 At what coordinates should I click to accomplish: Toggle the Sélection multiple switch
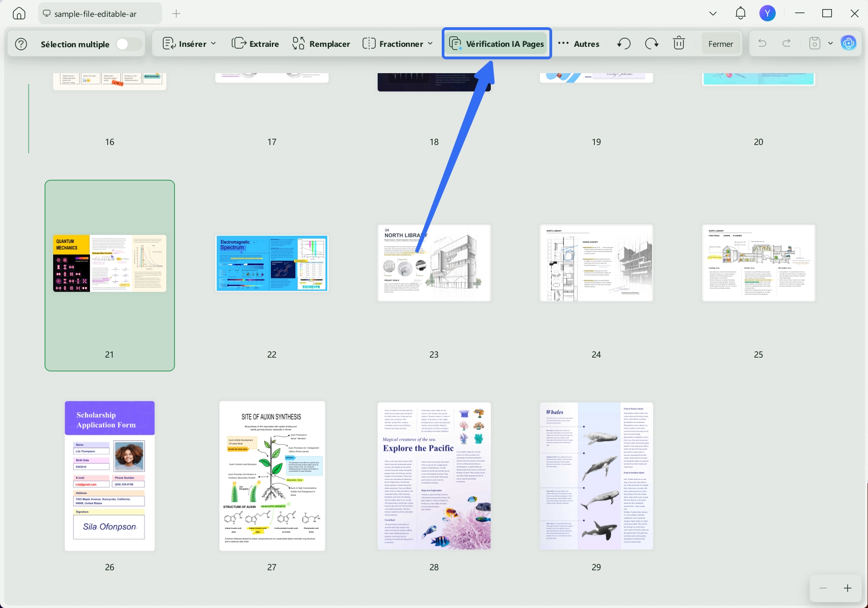point(129,44)
